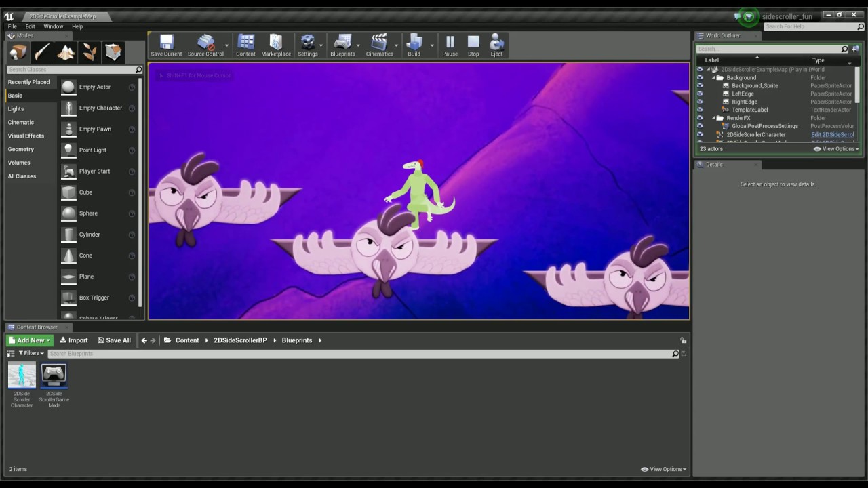Toggle visibility of 2DSideScrollerCharacter

click(x=700, y=135)
